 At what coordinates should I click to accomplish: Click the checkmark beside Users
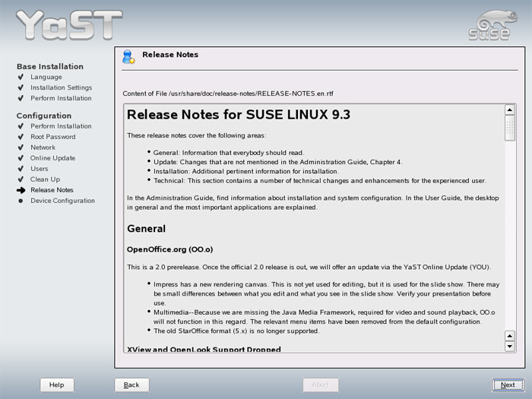tap(21, 169)
